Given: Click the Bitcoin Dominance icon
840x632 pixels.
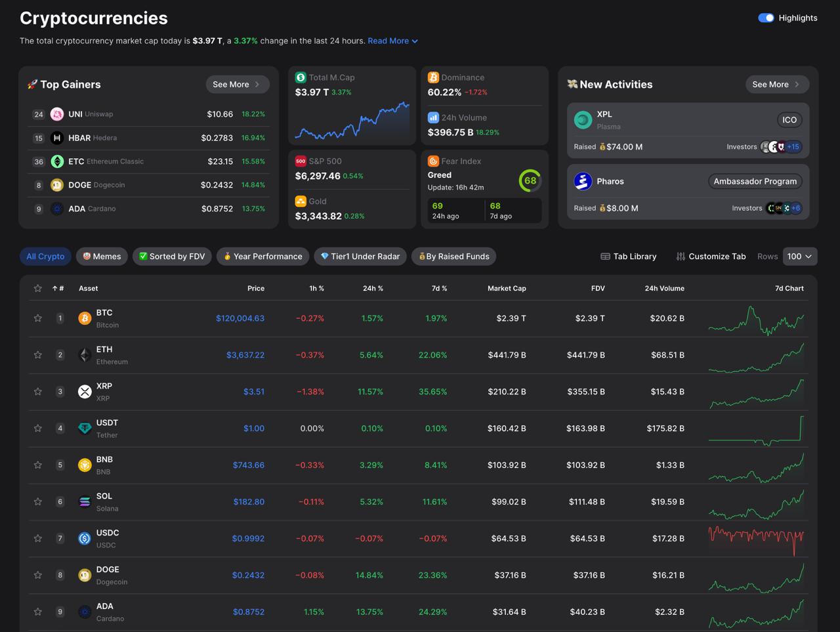Looking at the screenshot, I should tap(433, 77).
